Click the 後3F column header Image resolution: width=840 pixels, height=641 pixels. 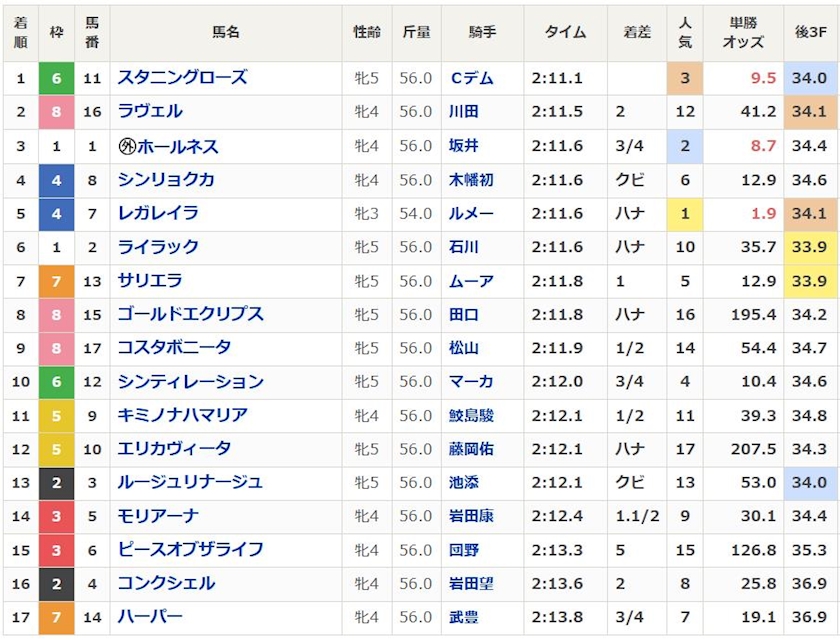pos(810,32)
